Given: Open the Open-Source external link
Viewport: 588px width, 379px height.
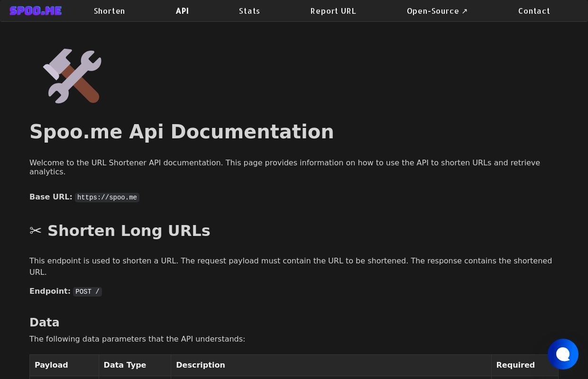Looking at the screenshot, I should (437, 11).
